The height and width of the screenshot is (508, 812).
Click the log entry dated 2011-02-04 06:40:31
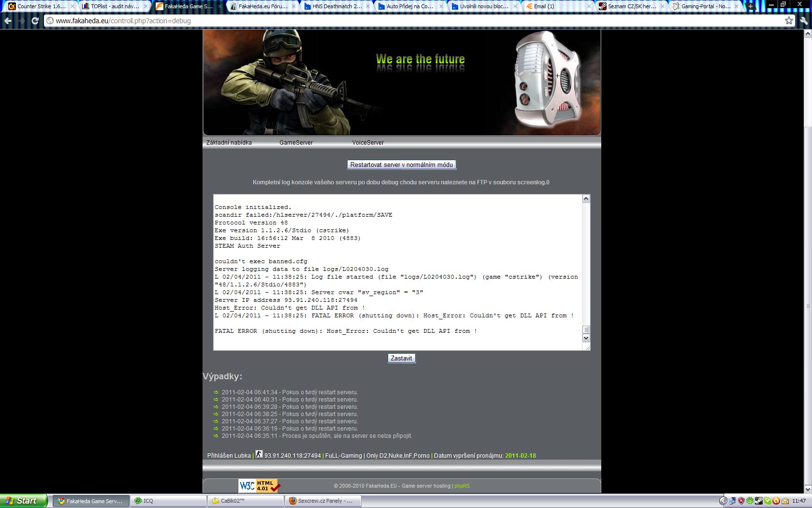290,400
